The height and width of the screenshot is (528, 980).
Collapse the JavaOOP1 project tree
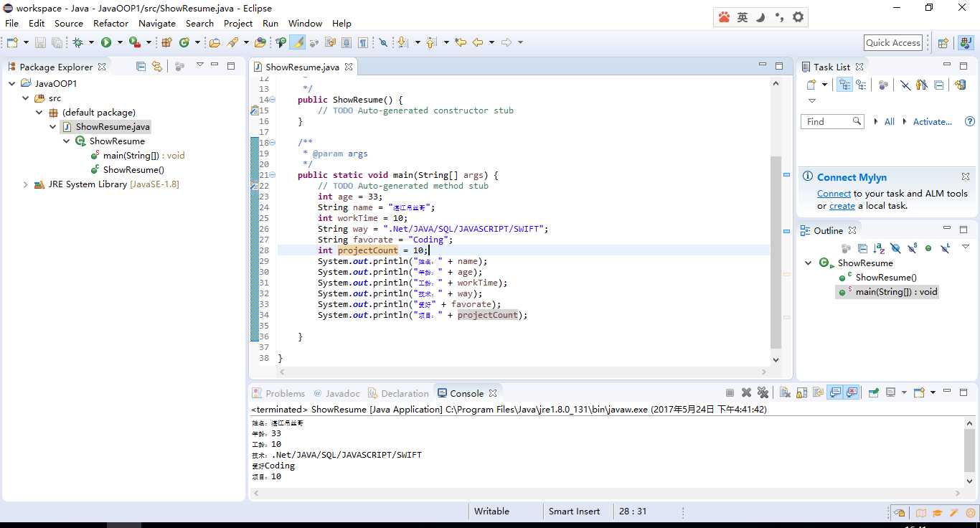tap(12, 84)
